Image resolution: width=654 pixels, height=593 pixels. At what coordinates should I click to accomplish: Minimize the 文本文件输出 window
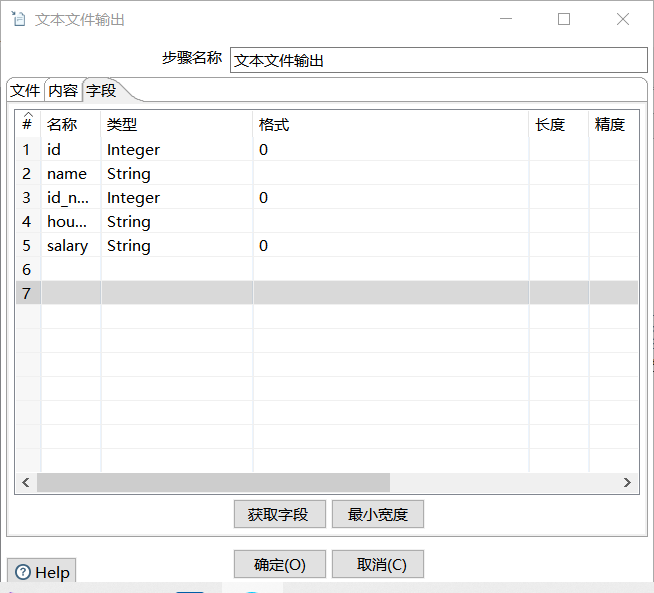[x=506, y=19]
